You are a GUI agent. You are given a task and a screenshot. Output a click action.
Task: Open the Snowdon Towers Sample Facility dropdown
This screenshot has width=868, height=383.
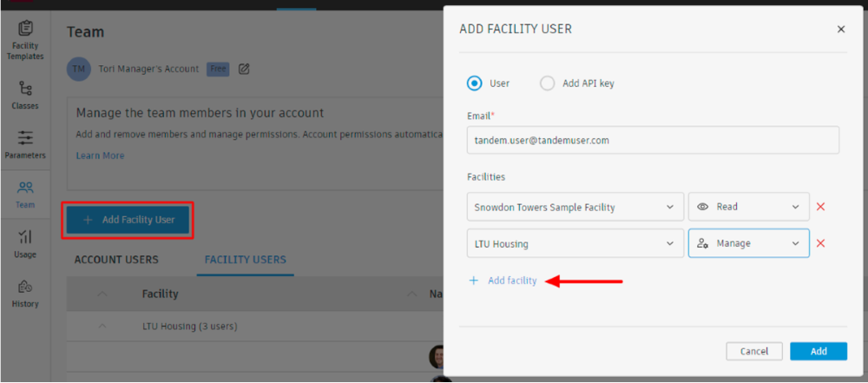tap(574, 207)
